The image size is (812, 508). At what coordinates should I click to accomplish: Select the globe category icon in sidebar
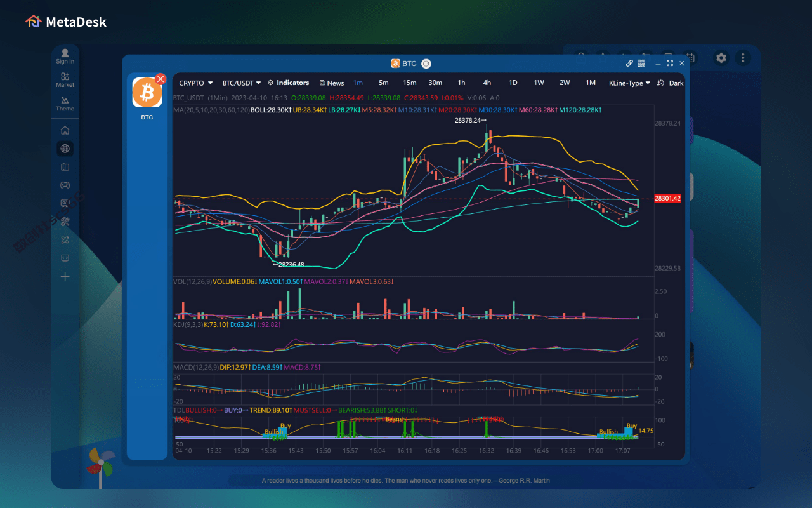(x=65, y=149)
